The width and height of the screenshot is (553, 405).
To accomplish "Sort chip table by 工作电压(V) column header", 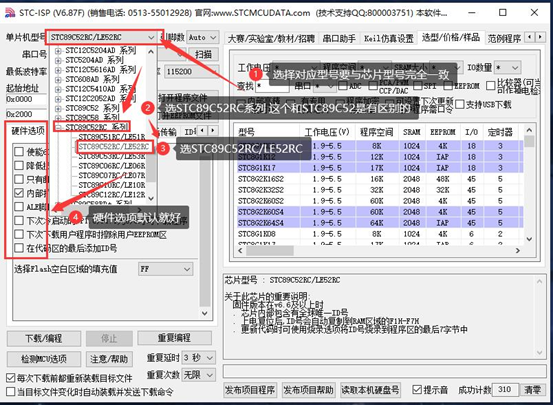I will [x=327, y=132].
